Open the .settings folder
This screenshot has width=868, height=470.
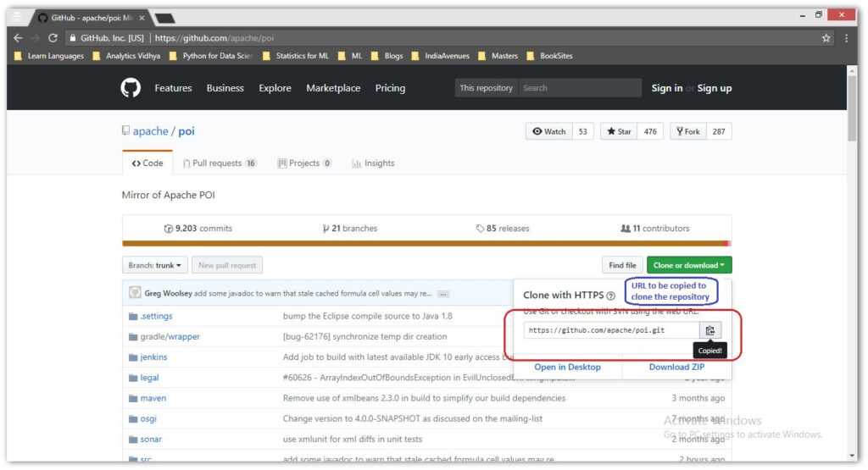click(156, 316)
